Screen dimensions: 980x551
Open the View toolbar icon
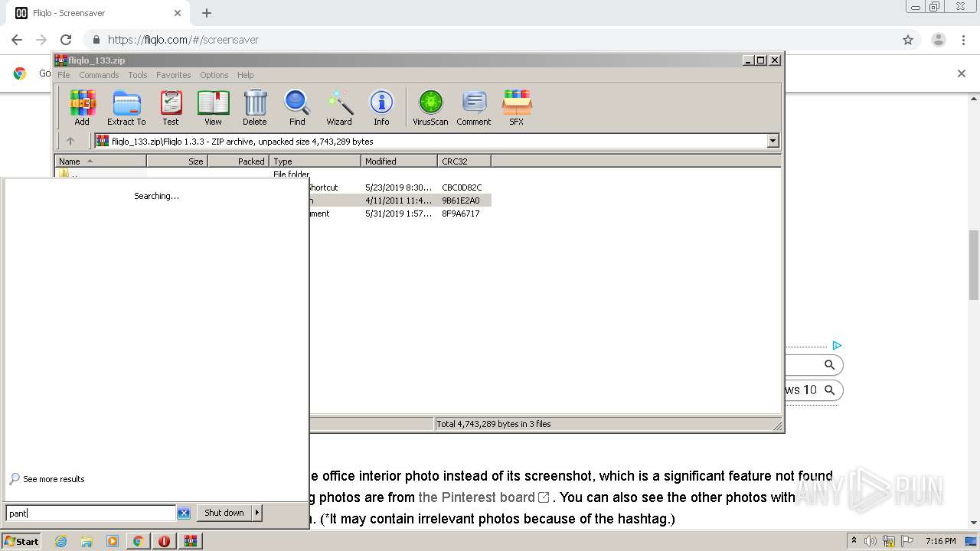(x=213, y=107)
